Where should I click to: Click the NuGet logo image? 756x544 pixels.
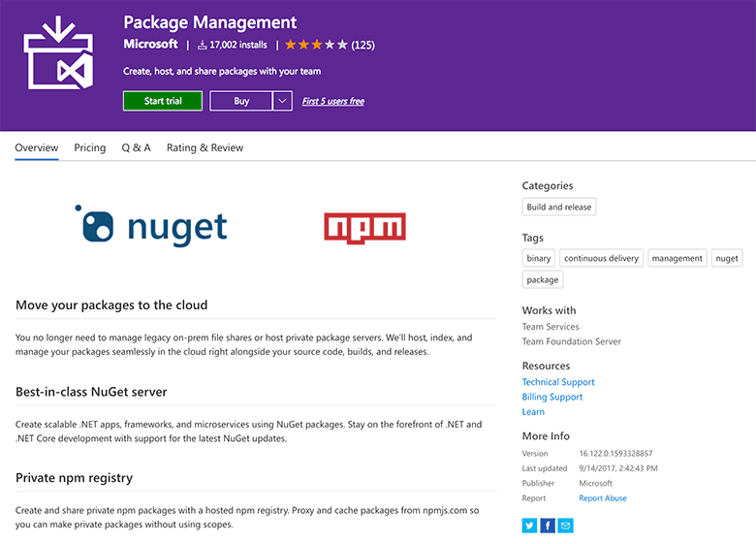(151, 226)
